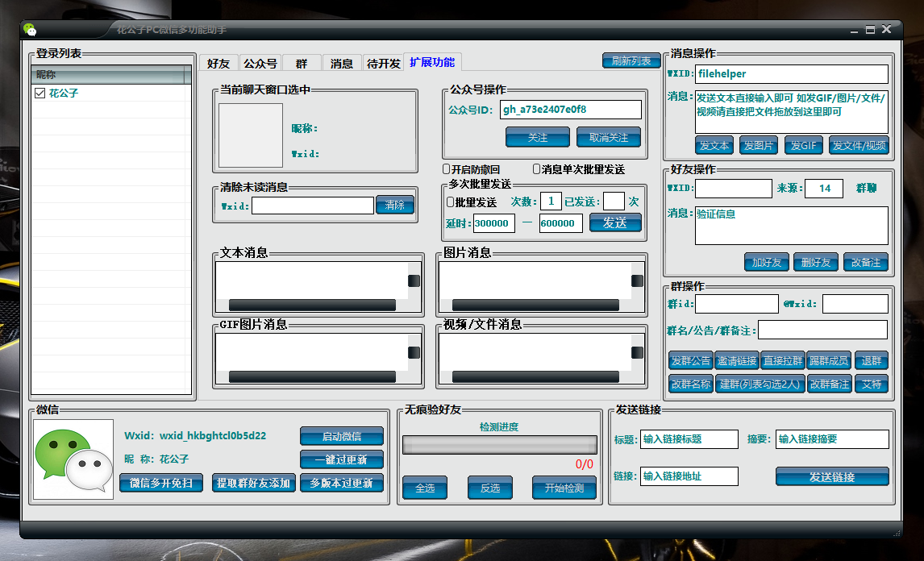Screen dimensions: 924x561
Task: Click the 300000 delay minimum field
Action: tap(493, 222)
